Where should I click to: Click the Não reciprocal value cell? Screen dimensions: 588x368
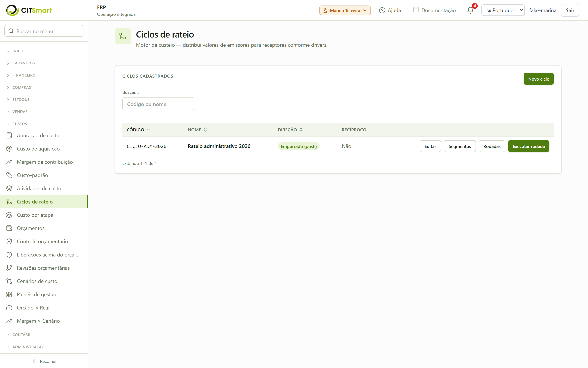coord(346,146)
